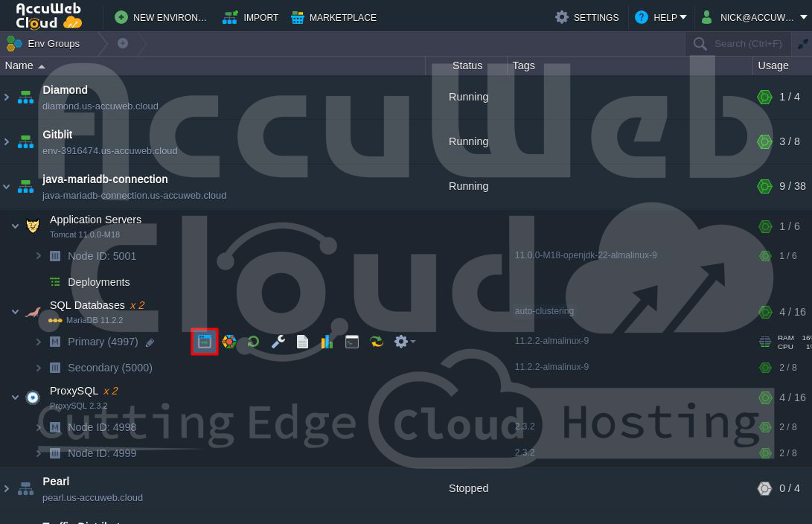Click the Deployments list icon
This screenshot has width=812, height=524.
55,282
